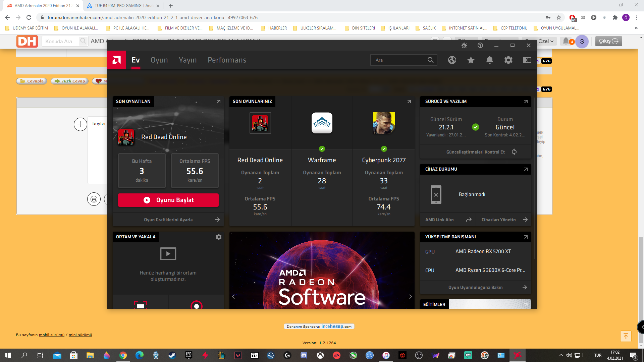The height and width of the screenshot is (362, 644).
Task: Click the forum plus add circle icon
Action: [x=80, y=124]
